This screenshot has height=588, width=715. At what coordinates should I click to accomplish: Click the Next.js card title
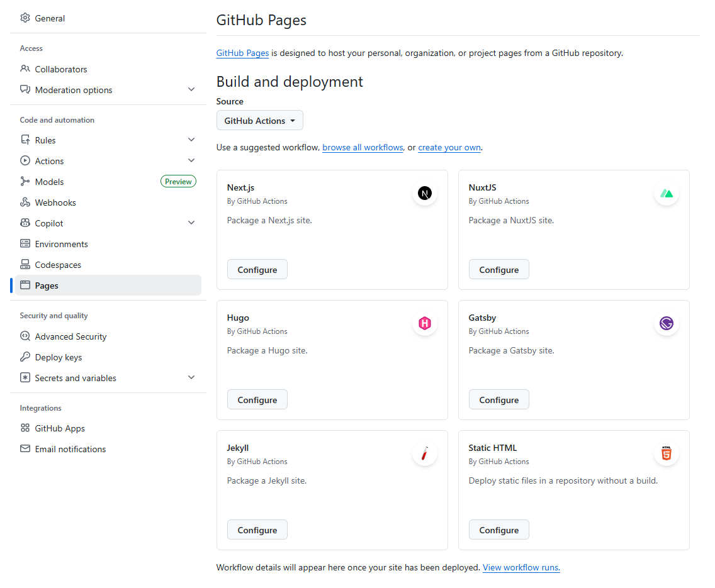pos(241,187)
